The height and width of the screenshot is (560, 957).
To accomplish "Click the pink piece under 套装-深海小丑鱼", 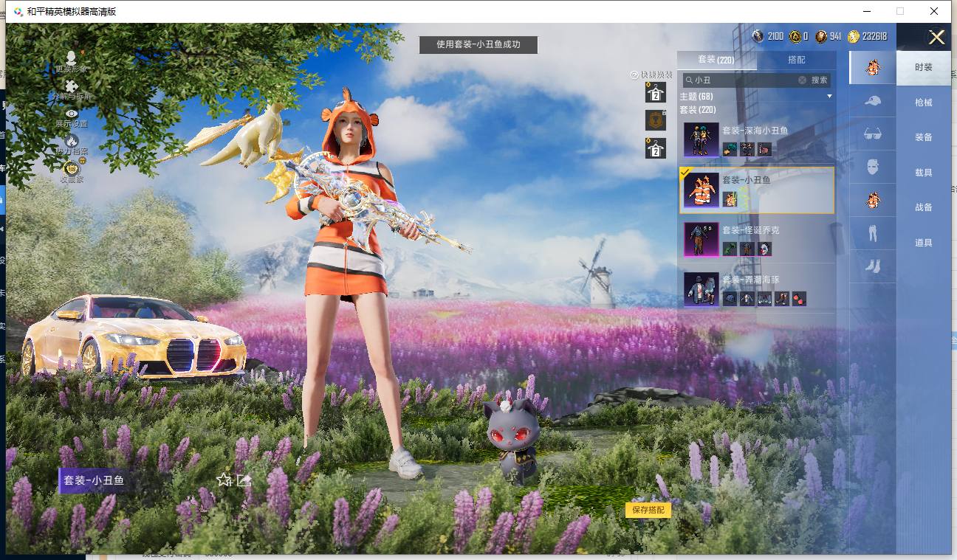I will click(764, 149).
